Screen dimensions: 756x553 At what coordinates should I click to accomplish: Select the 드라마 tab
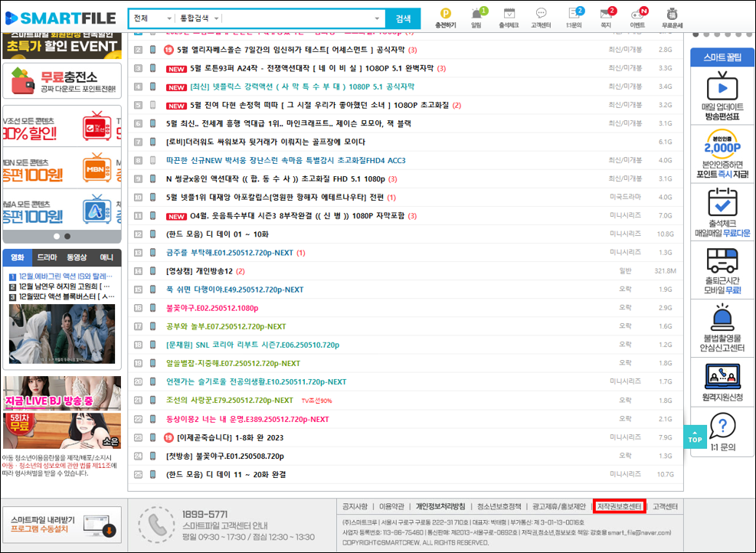(x=47, y=257)
